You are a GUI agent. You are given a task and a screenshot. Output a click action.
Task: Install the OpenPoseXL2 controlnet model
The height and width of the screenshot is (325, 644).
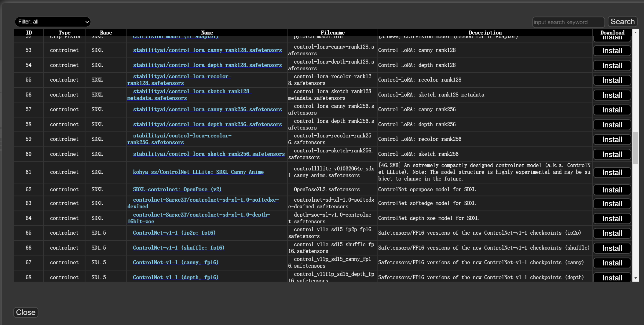(612, 190)
